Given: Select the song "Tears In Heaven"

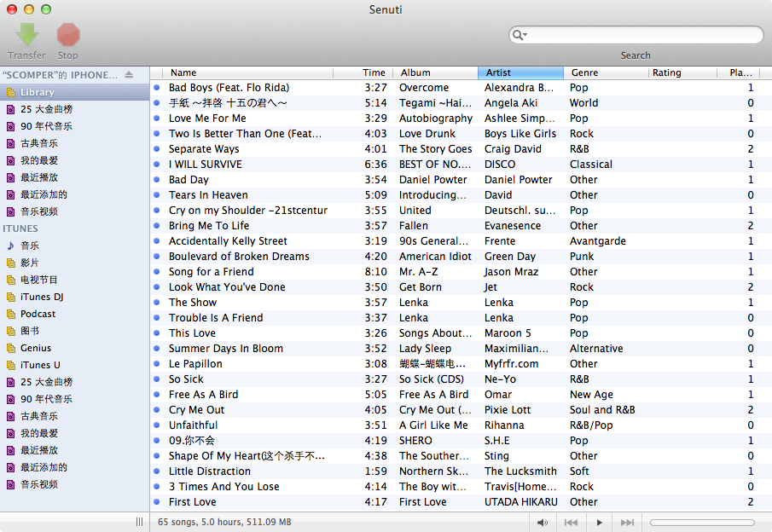Looking at the screenshot, I should point(208,195).
